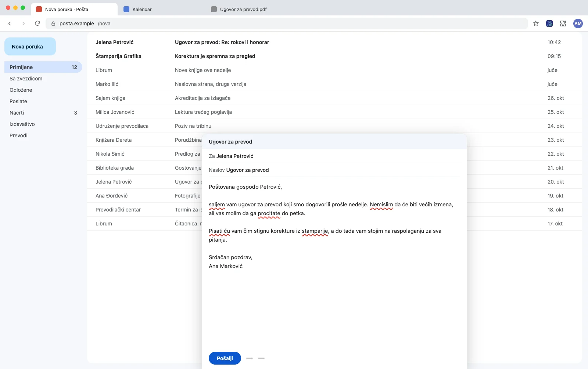The height and width of the screenshot is (369, 588).
Task: Click the browser forward arrow
Action: click(24, 23)
